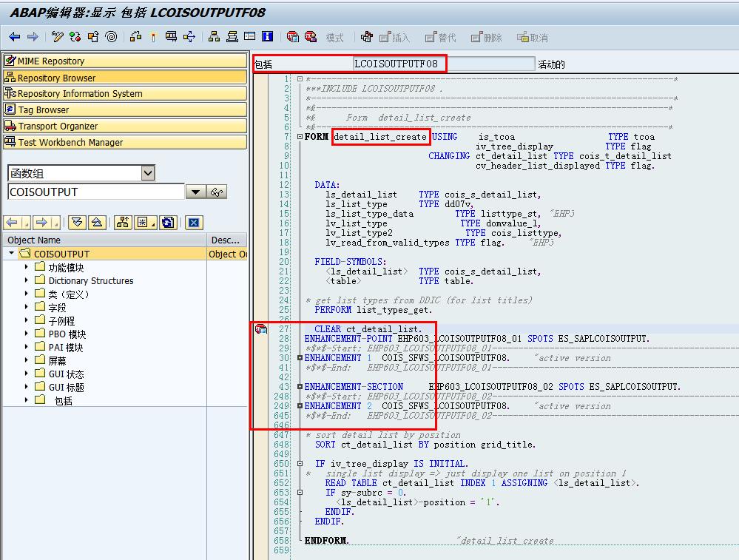Click the Activate matchstick icon
Image resolution: width=739 pixels, height=560 pixels.
pos(153,37)
